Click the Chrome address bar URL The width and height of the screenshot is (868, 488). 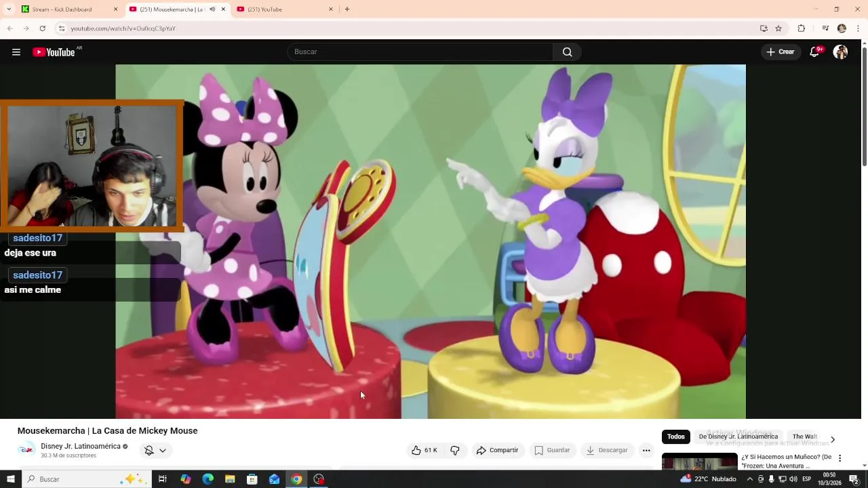[123, 28]
